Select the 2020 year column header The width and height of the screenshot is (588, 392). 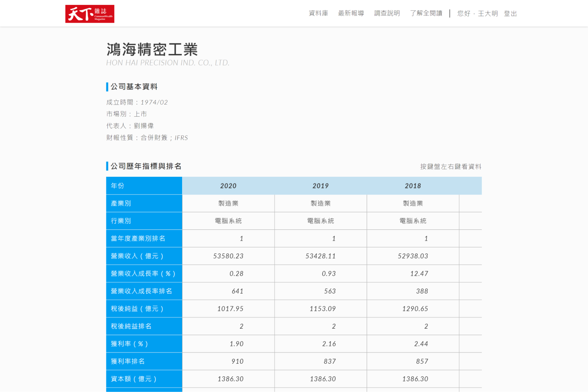point(228,186)
